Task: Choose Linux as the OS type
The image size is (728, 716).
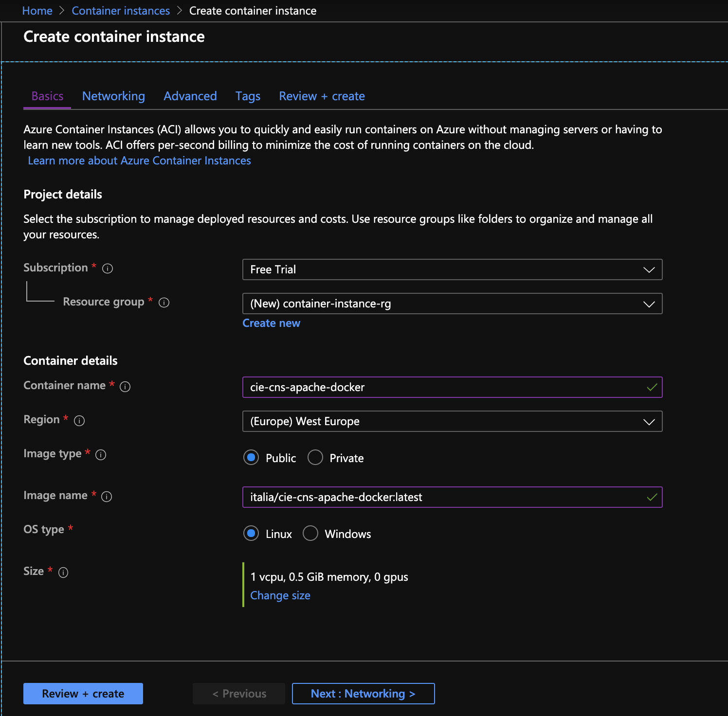Action: coord(251,533)
